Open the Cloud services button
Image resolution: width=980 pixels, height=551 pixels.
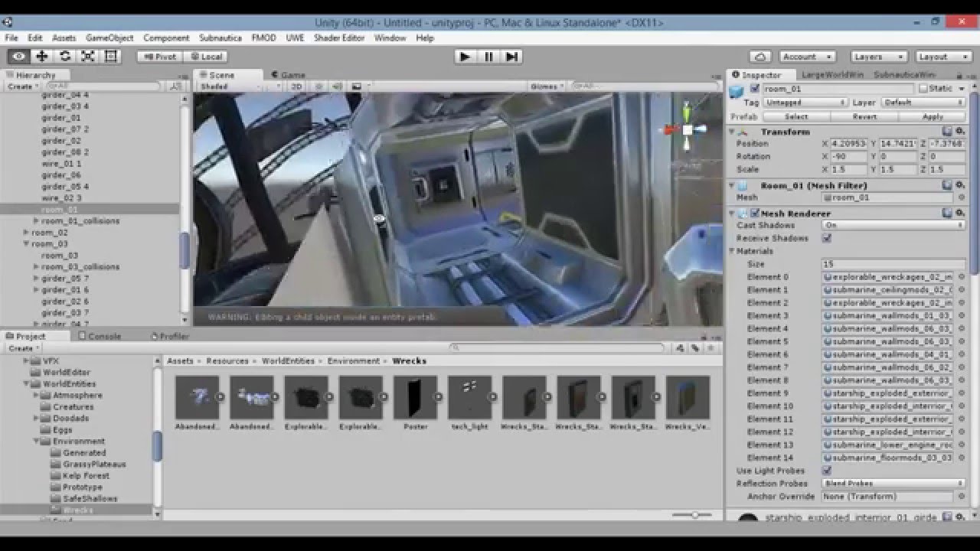[760, 57]
